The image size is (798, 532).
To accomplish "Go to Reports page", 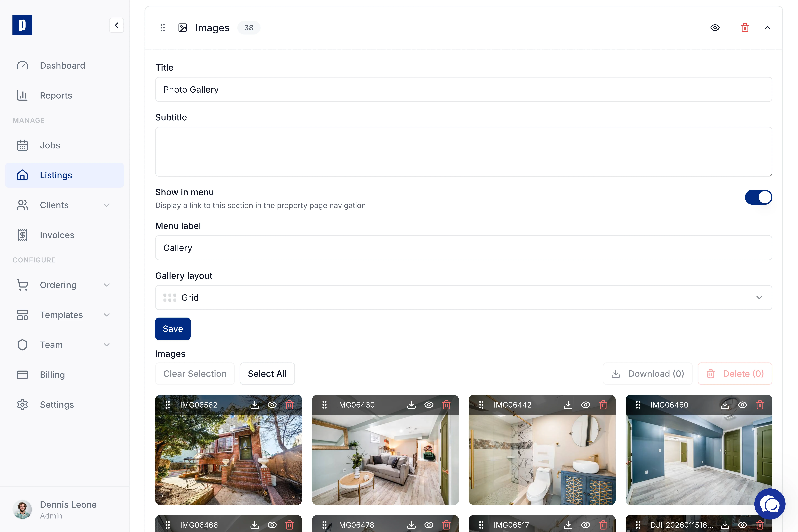I will pyautogui.click(x=64, y=95).
